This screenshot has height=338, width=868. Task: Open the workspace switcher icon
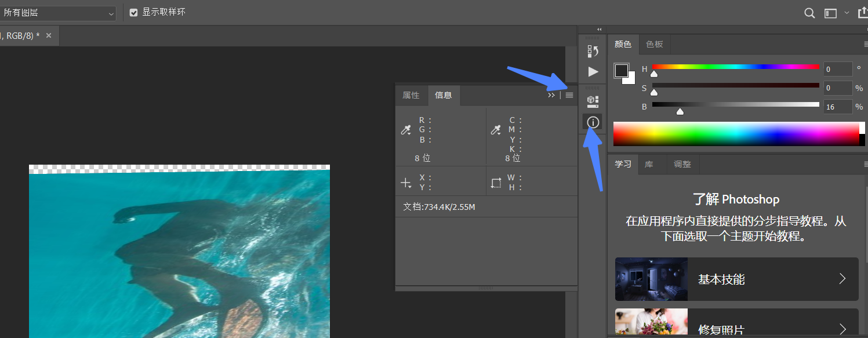point(831,12)
